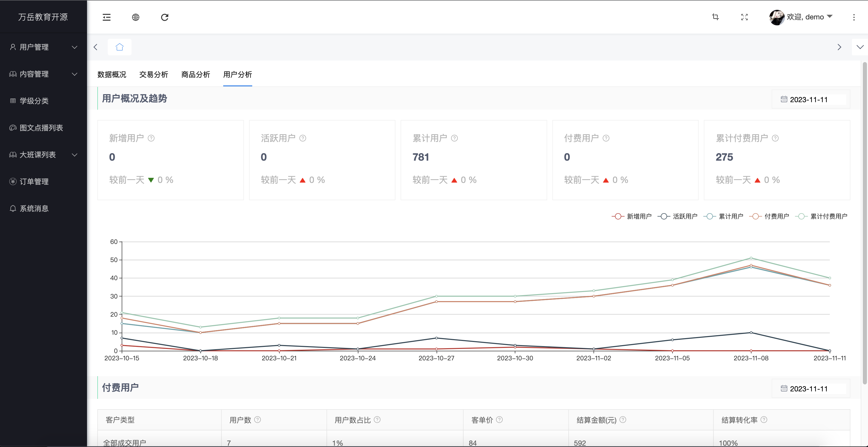Select the 用户分析 tab

coord(237,74)
